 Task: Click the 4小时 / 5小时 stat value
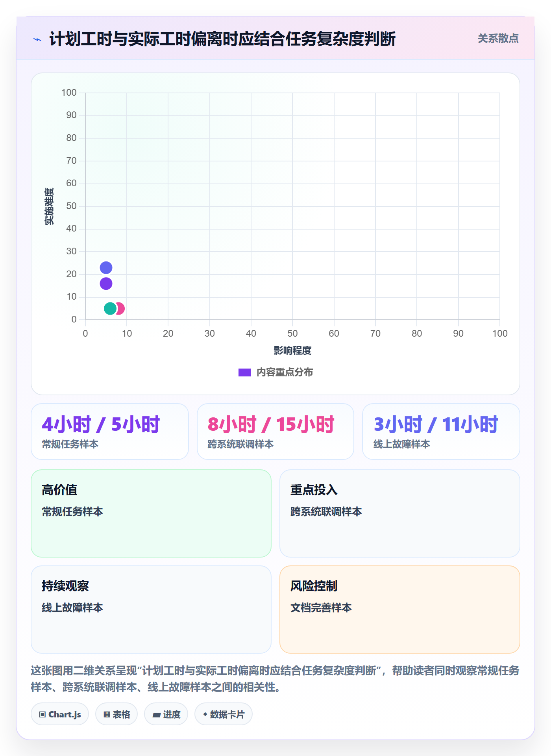101,424
